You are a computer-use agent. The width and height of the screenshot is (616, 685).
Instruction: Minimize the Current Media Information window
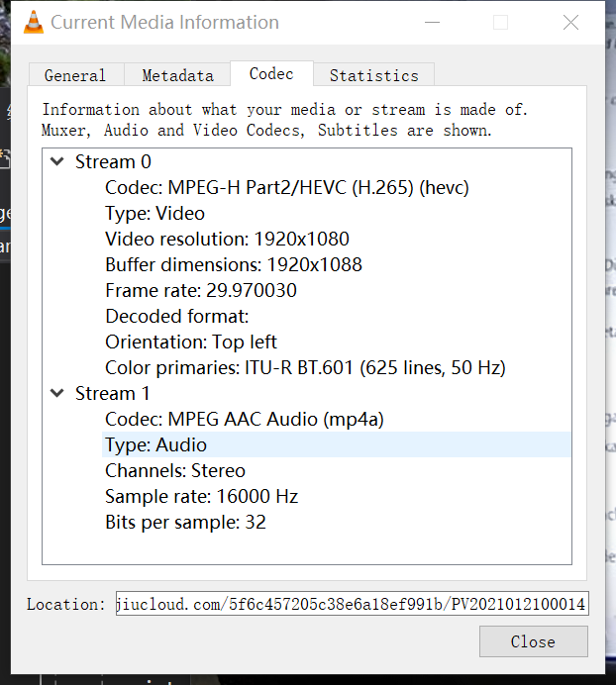click(x=432, y=23)
